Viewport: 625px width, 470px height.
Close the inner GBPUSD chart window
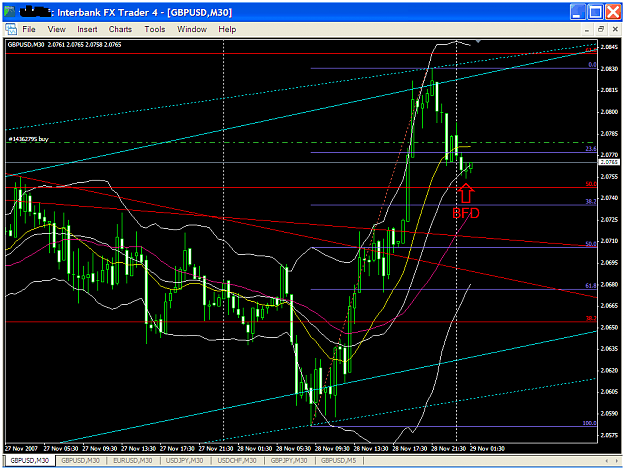pyautogui.click(x=615, y=29)
